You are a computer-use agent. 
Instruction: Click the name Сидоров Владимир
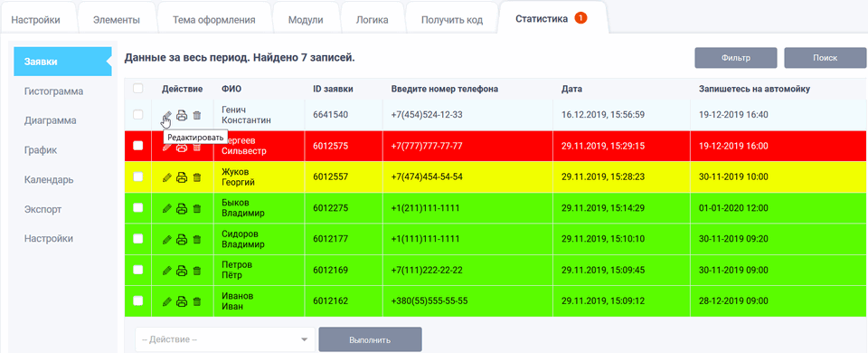tap(243, 239)
